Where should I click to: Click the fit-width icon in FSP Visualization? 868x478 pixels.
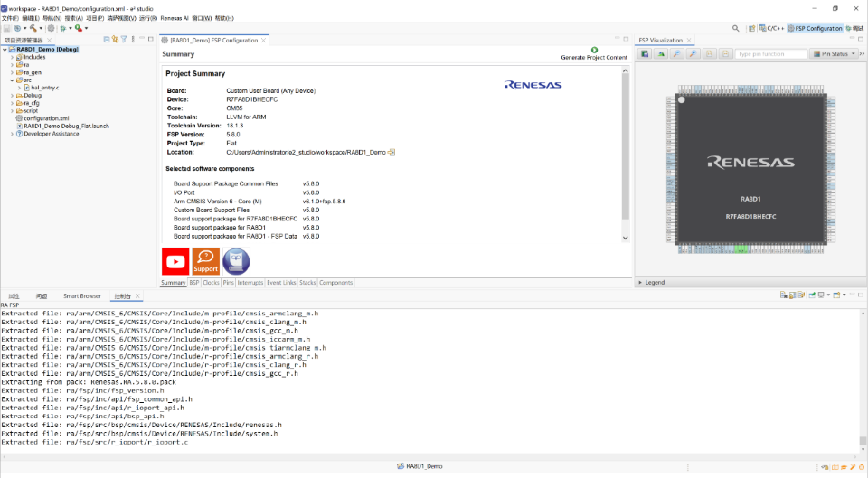pos(725,53)
